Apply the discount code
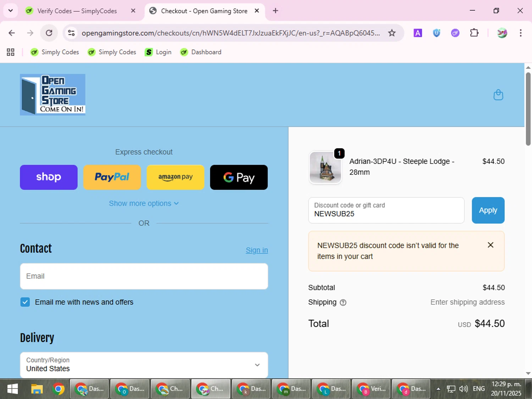Viewport: 532px width, 399px height. [x=488, y=210]
